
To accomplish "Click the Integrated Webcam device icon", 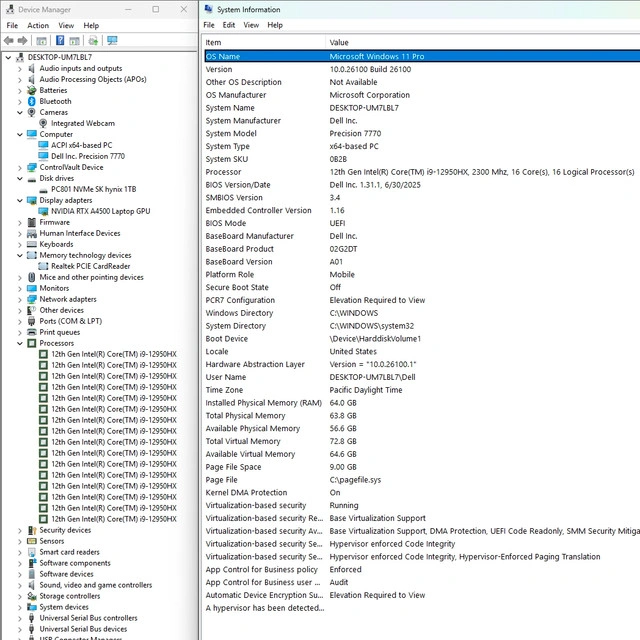I will [x=44, y=123].
